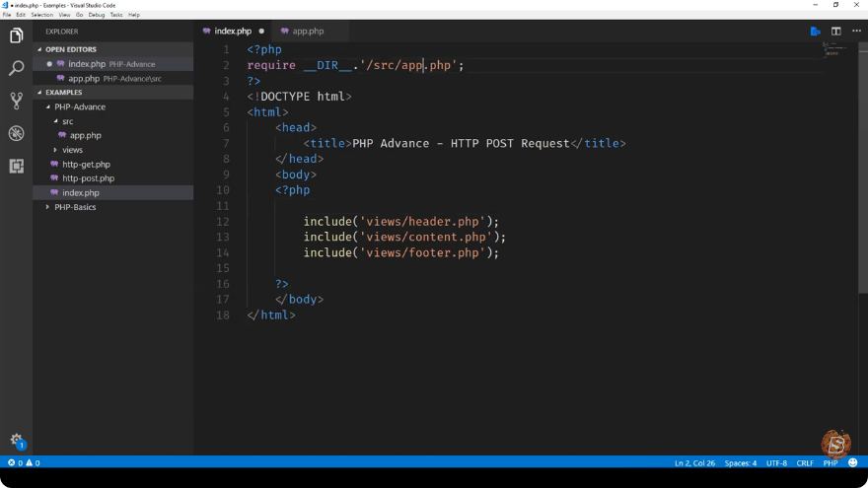Open the Debug menu

(x=97, y=15)
